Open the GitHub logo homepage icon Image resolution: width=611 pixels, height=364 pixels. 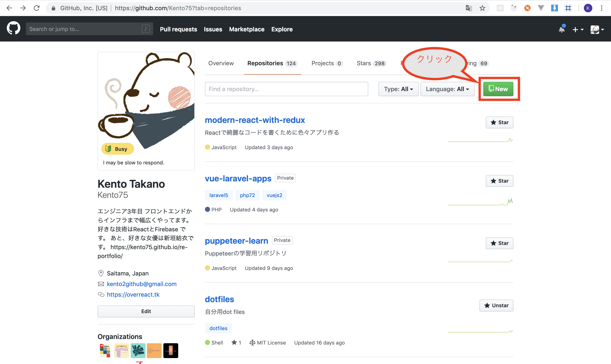click(13, 28)
